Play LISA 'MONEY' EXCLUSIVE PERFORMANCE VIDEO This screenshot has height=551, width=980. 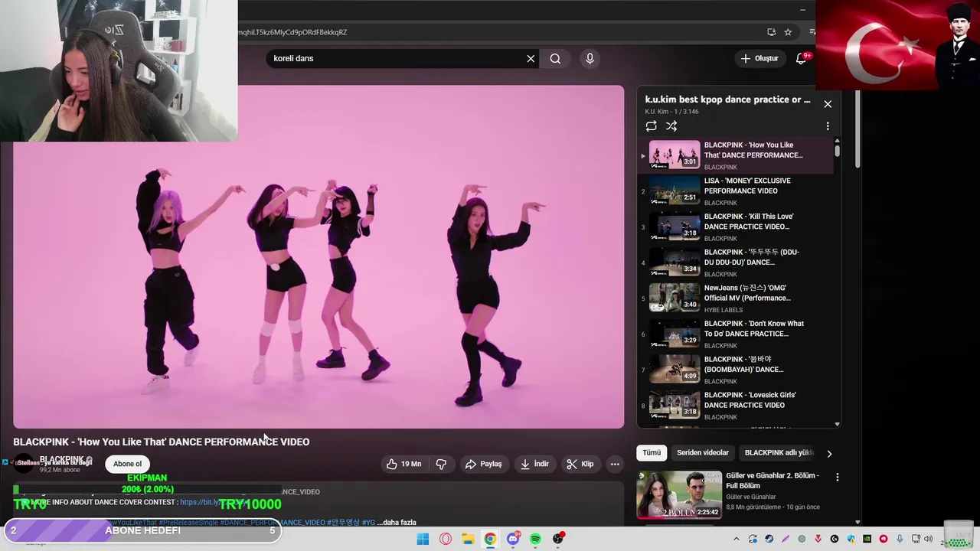735,191
